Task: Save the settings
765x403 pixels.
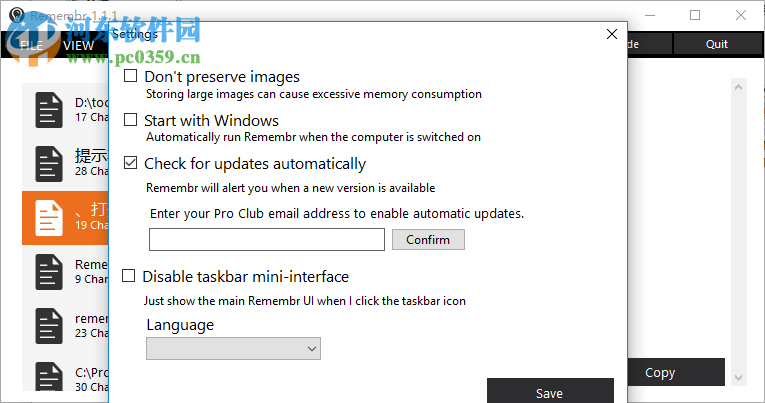Action: pos(550,392)
